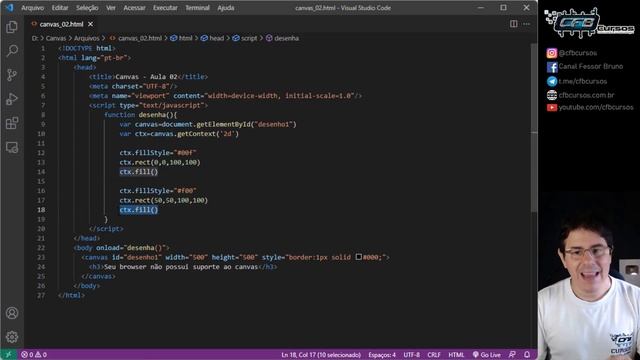Click the Facebook Canal Fessor Bruno icon

tap(552, 67)
